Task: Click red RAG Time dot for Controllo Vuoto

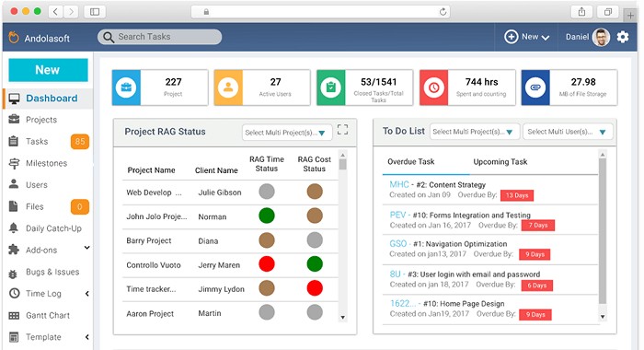Action: click(x=267, y=264)
